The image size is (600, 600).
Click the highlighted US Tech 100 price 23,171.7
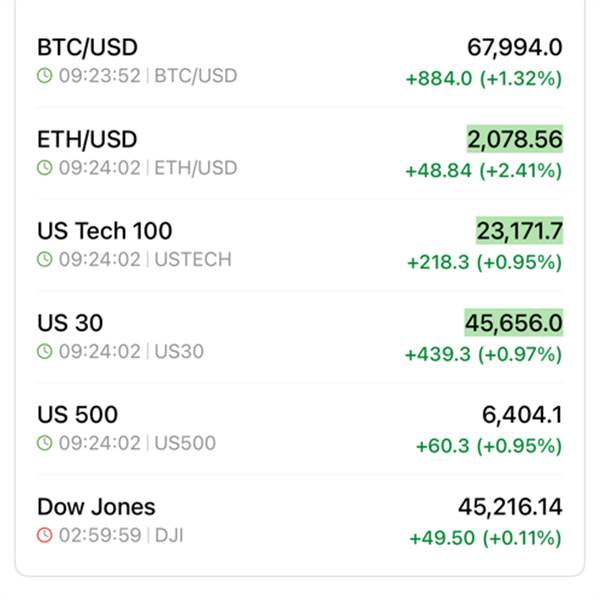pyautogui.click(x=519, y=231)
